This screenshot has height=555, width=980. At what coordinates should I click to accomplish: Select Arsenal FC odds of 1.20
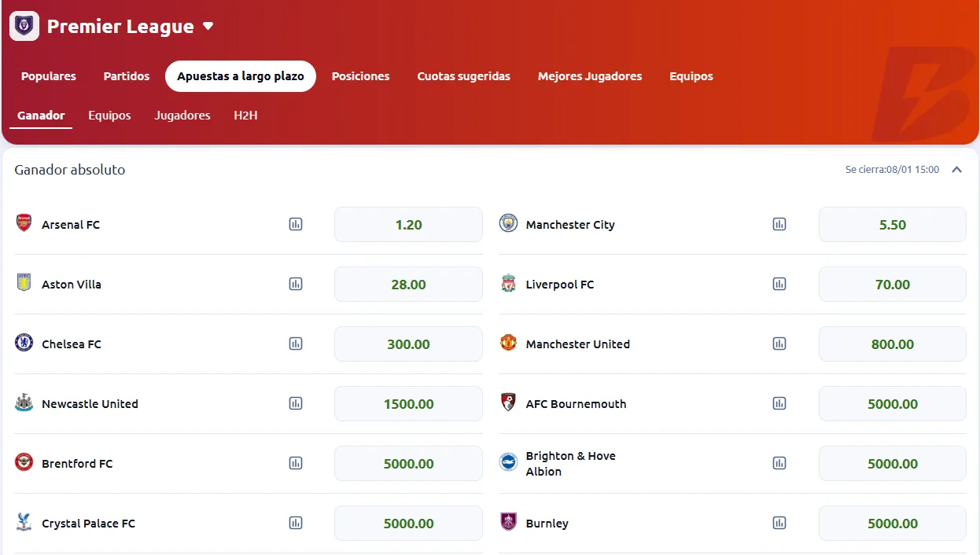(x=408, y=224)
